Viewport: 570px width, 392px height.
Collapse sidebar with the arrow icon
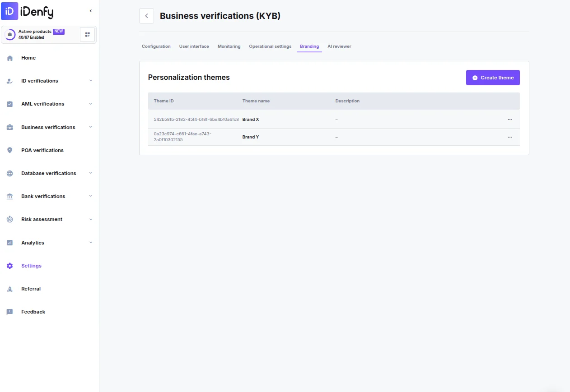click(91, 11)
